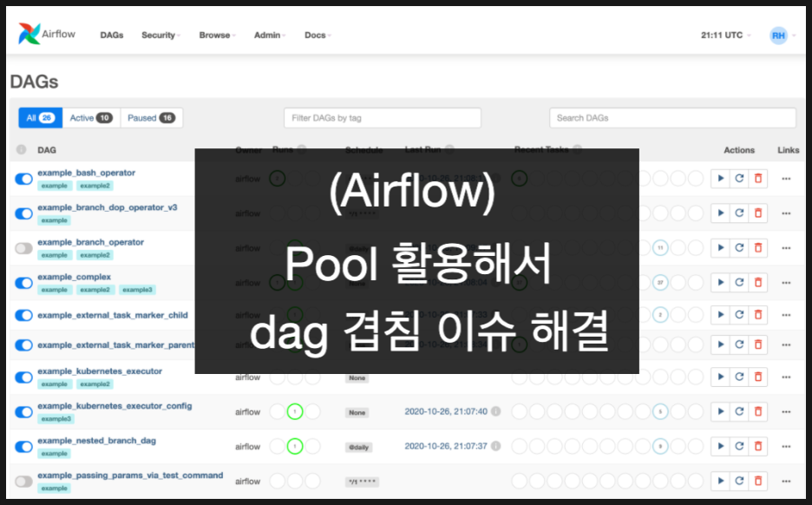Viewport: 812px width, 505px height.
Task: Delete example_bash_operator DAG
Action: click(758, 179)
